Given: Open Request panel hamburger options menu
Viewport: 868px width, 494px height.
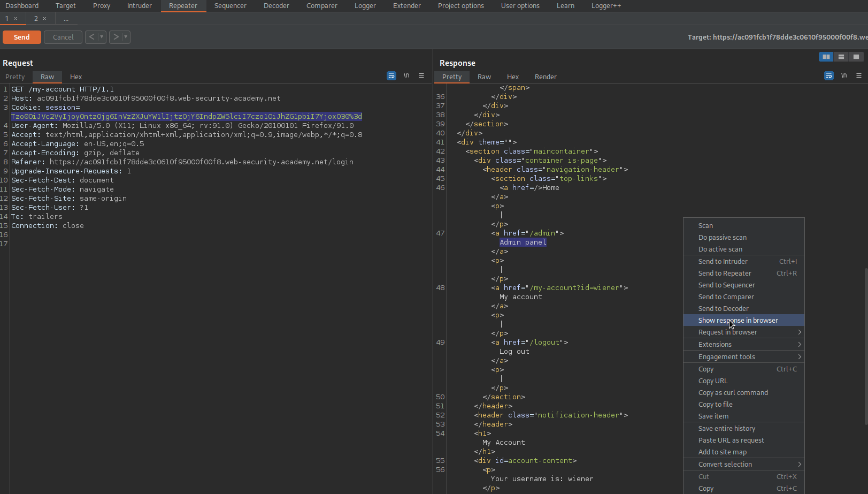Looking at the screenshot, I should 421,76.
